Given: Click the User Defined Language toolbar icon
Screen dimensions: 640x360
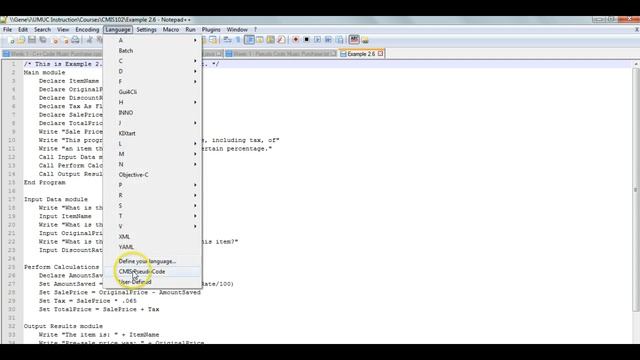Looking at the screenshot, I should pos(260,40).
